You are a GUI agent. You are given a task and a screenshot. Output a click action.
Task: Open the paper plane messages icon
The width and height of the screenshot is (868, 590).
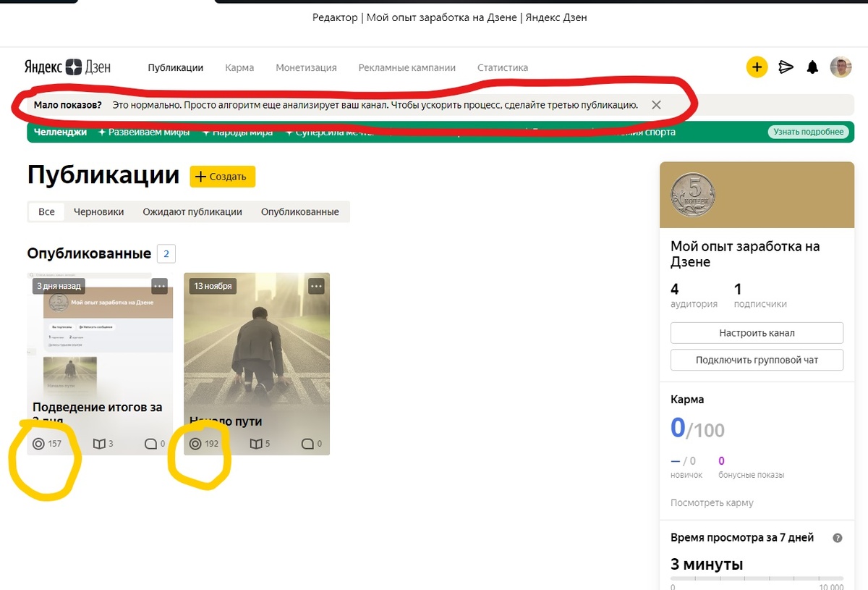point(786,67)
